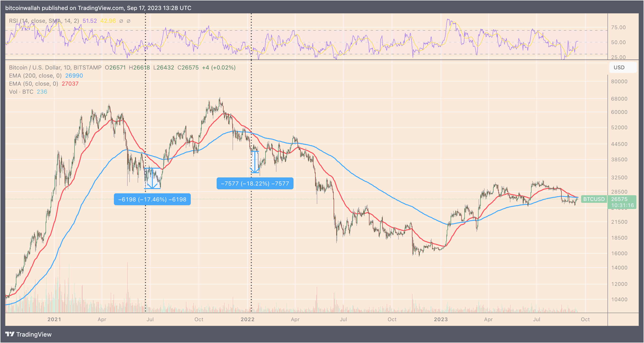Click the RSI 75.00 axis label
Image resolution: width=644 pixels, height=343 pixels.
(x=619, y=27)
